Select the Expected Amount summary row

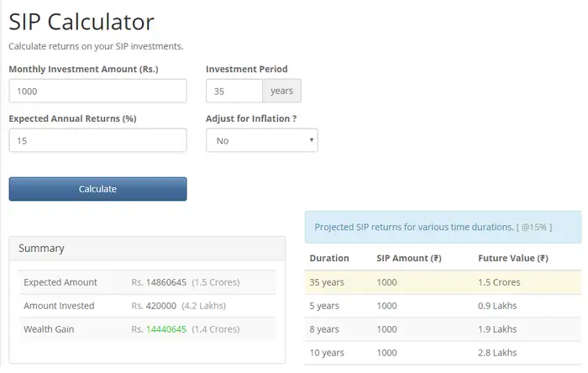146,282
